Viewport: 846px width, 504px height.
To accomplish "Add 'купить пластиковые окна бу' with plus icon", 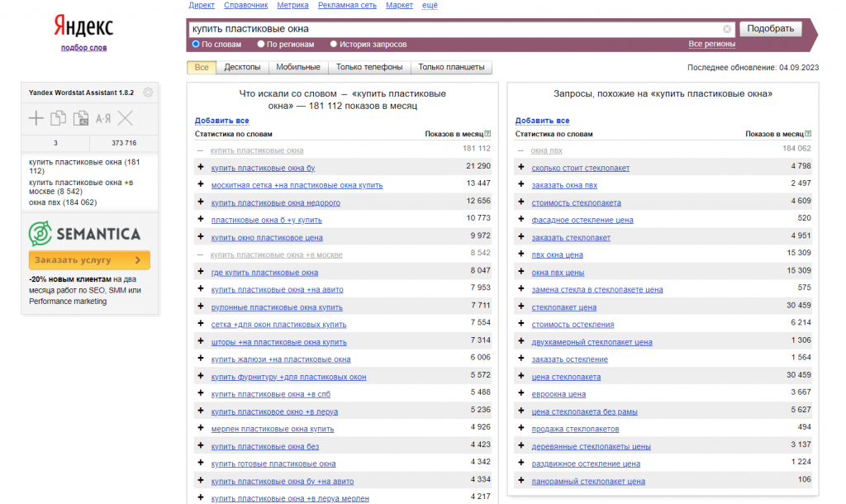I will (201, 167).
